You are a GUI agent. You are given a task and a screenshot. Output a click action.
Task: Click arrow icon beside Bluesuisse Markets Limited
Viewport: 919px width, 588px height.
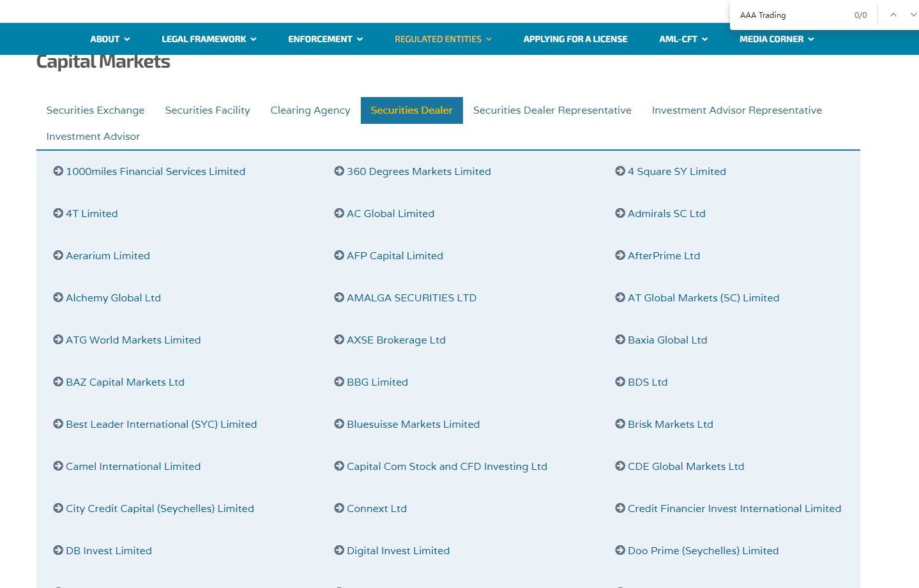[339, 424]
